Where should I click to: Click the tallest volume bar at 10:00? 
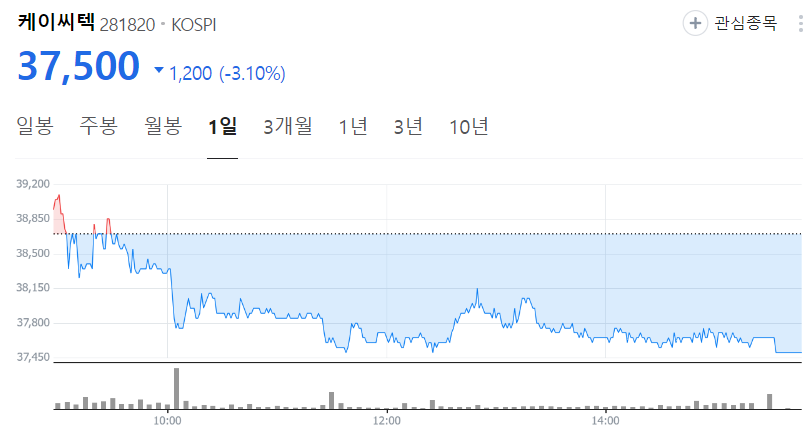(177, 389)
